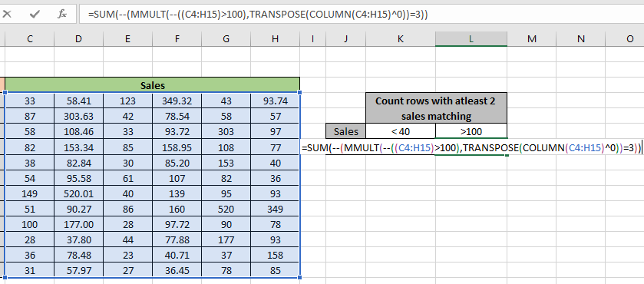The height and width of the screenshot is (284, 644).
Task: Select column C header
Action: point(30,39)
